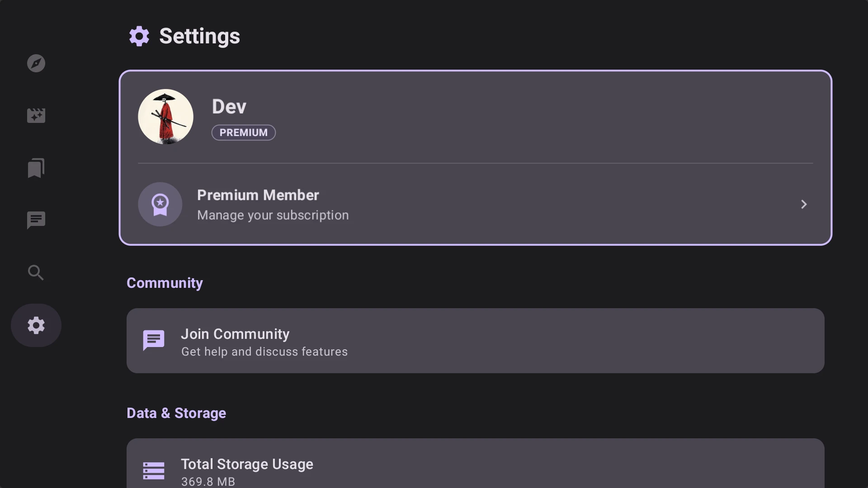Viewport: 868px width, 488px height.
Task: Click Manage your subscription text
Action: 273,216
